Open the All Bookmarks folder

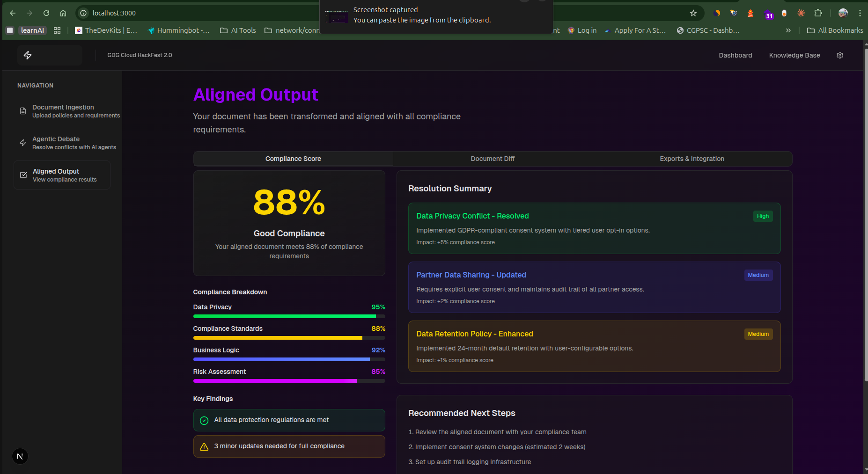(x=835, y=30)
